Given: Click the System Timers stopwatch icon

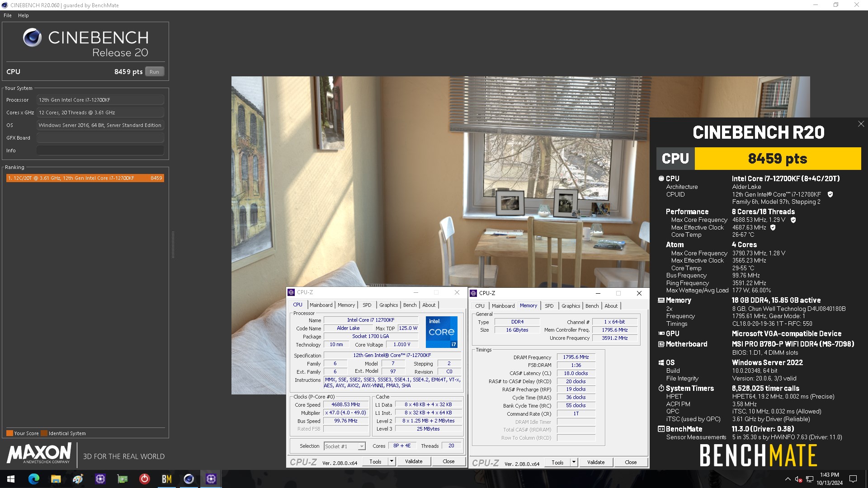Looking at the screenshot, I should click(661, 388).
